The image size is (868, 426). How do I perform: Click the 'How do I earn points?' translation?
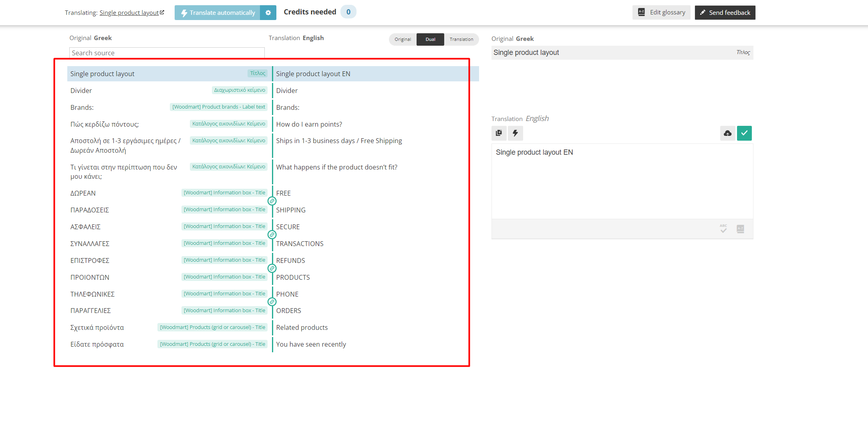309,124
